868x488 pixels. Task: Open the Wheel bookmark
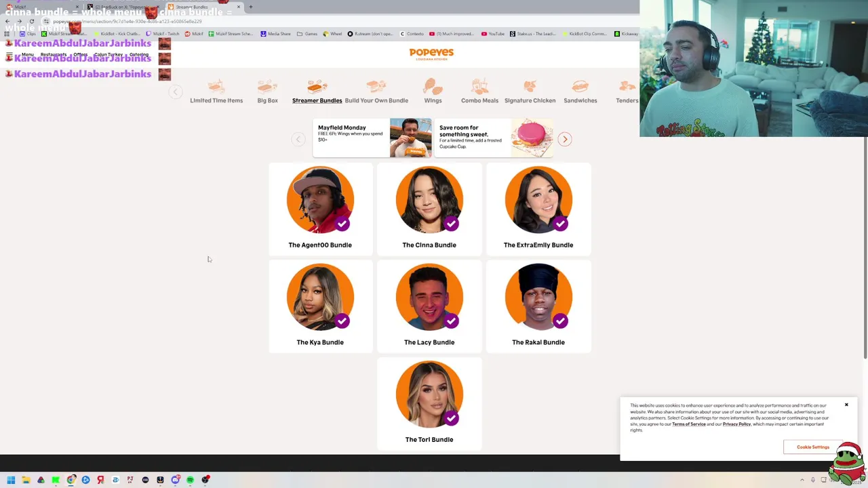(x=332, y=34)
